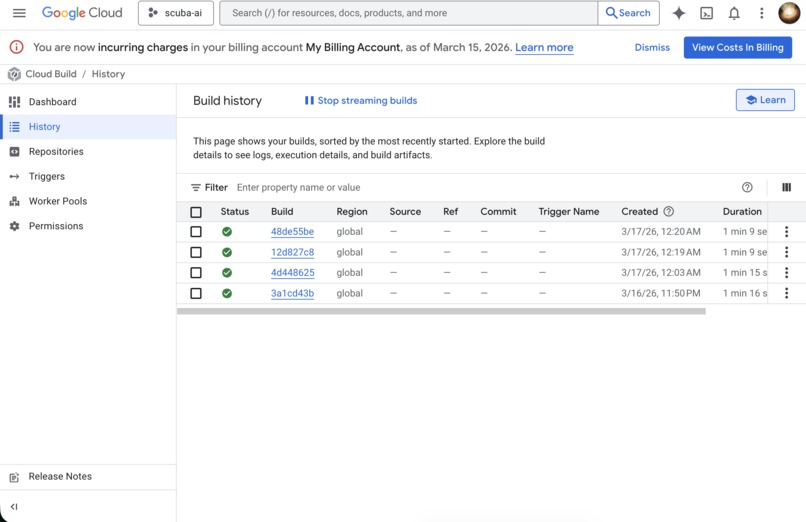Check the box for build 48de55be
Screen dimensions: 806x522
pyautogui.click(x=196, y=232)
